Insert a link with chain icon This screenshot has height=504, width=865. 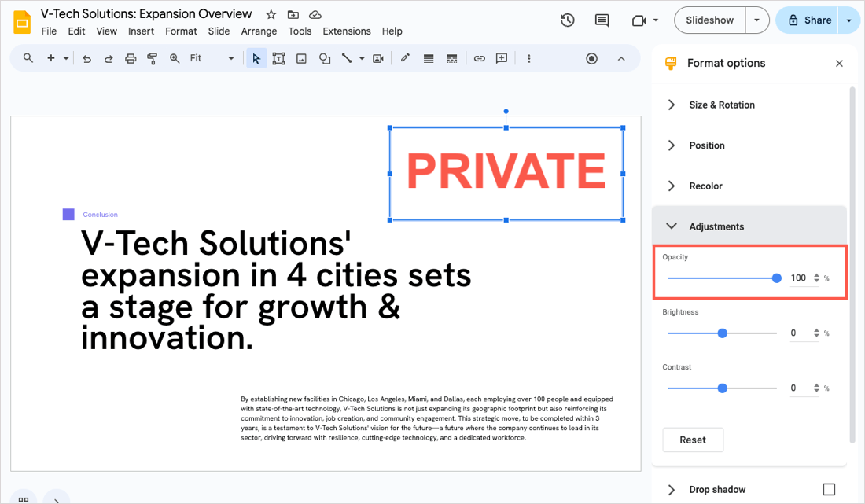tap(480, 58)
